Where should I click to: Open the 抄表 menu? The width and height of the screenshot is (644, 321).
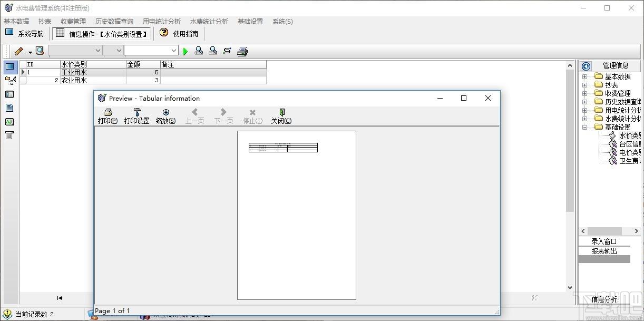pos(45,22)
